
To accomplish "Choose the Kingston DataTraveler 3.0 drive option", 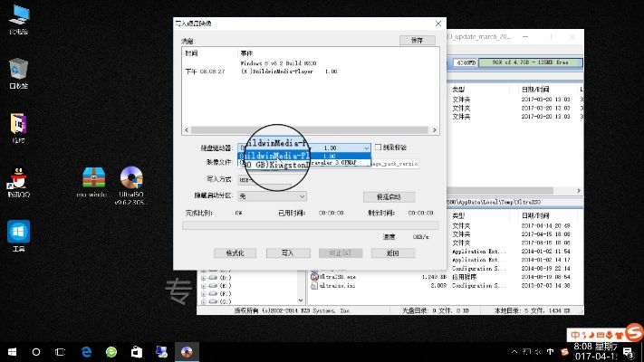I will [x=304, y=163].
